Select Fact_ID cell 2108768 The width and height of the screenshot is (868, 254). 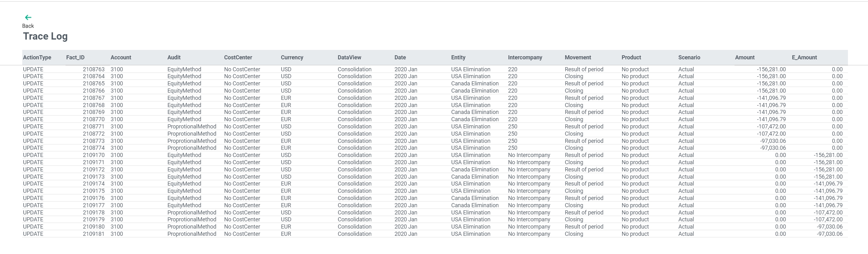point(94,105)
